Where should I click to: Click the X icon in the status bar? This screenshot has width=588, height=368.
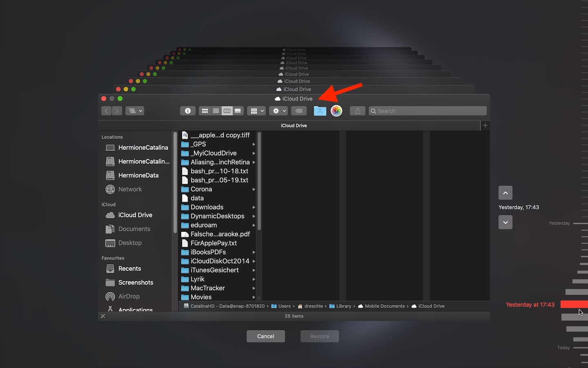(103, 316)
